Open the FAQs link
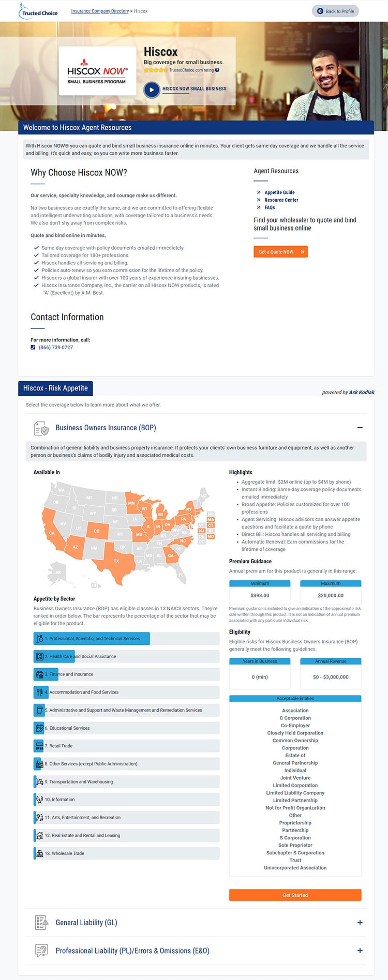The width and height of the screenshot is (388, 980). [x=270, y=207]
